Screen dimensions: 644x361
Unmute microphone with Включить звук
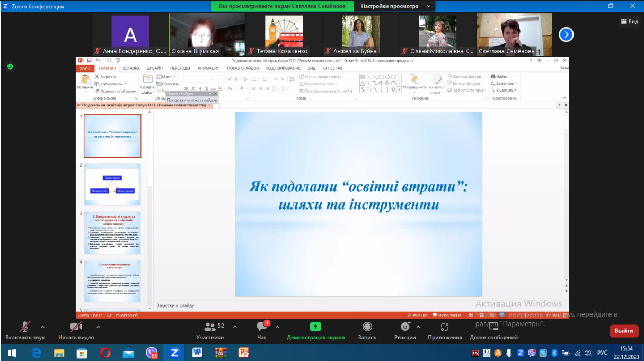tap(24, 327)
